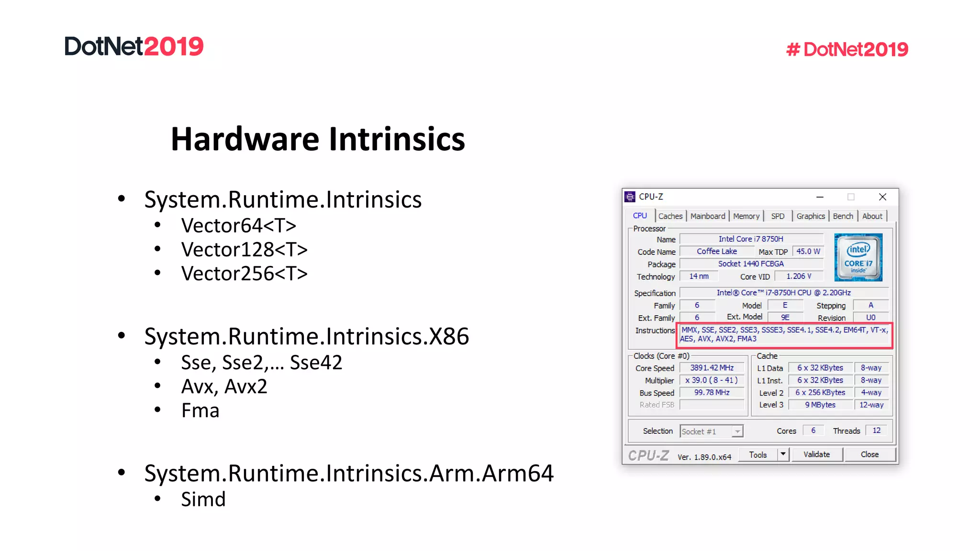Click the L1 Data 6 x 32 KBytes value

(820, 368)
